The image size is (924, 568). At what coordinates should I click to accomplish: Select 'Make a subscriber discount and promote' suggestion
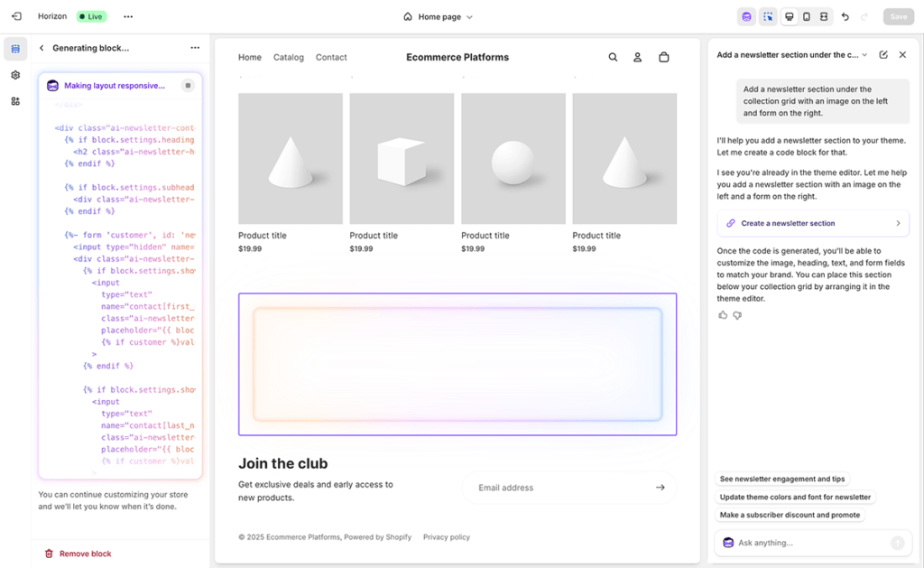click(x=790, y=515)
